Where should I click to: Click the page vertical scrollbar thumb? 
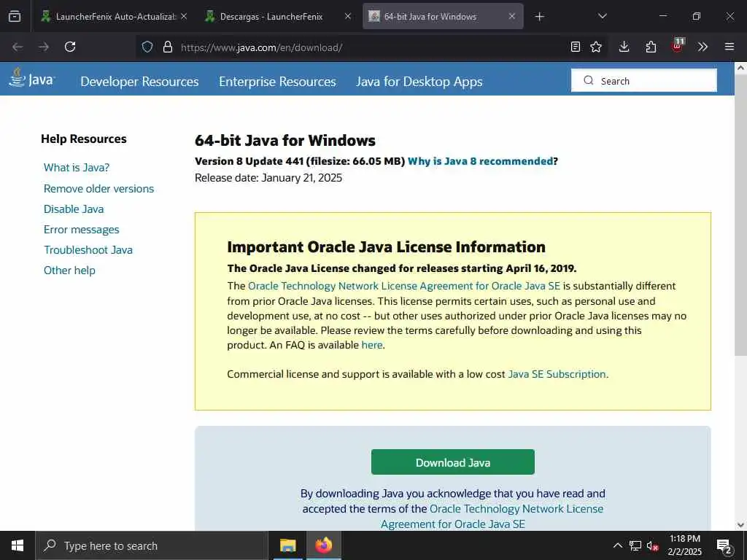740,214
